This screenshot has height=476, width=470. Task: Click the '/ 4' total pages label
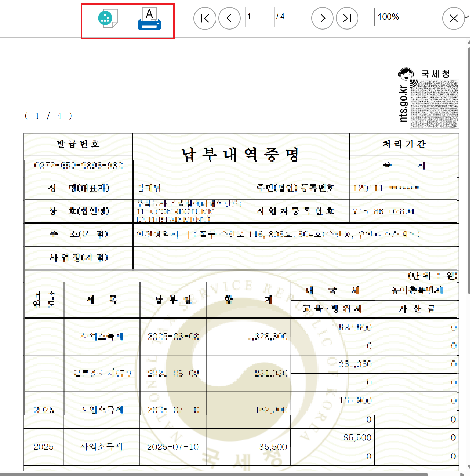tap(280, 17)
